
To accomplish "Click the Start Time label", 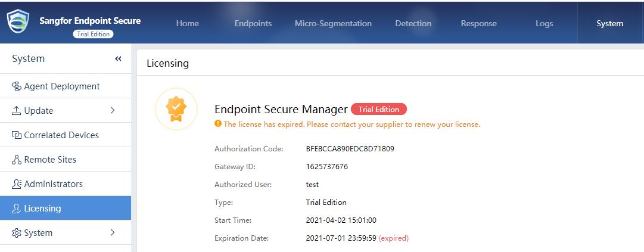I will (233, 220).
